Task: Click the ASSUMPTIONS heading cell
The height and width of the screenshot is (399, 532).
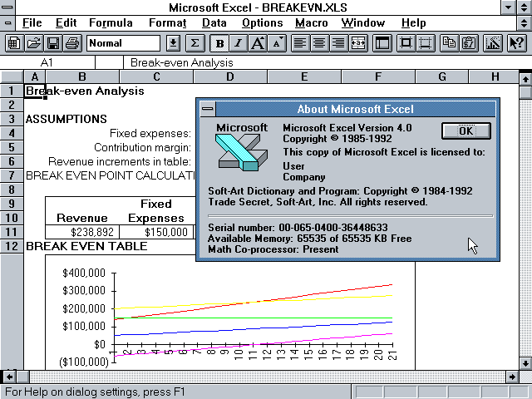Action: [66, 119]
